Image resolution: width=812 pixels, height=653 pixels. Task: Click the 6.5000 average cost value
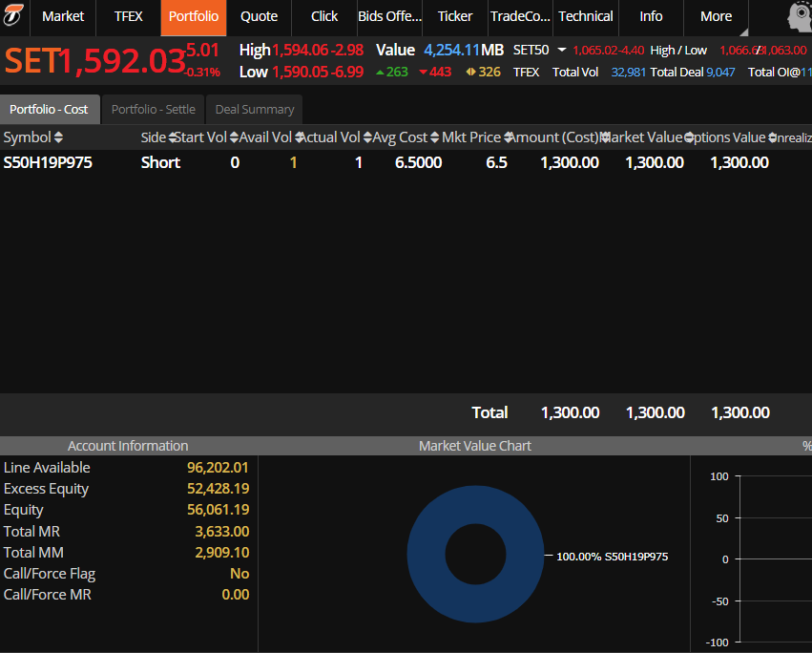419,162
